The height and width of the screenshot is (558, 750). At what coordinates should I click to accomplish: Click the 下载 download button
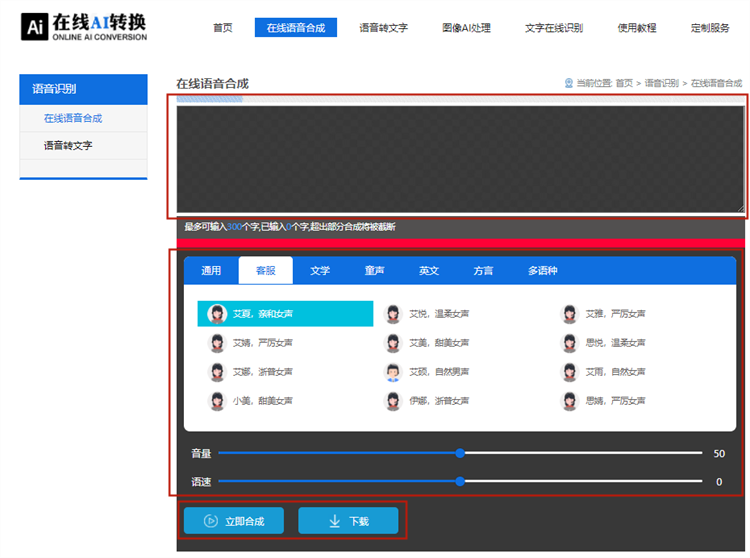click(348, 521)
